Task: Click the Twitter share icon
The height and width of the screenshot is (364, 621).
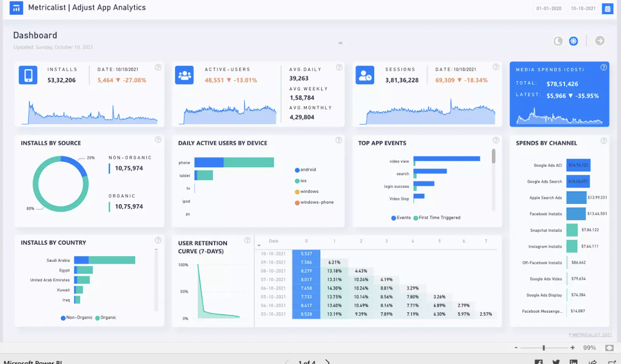Action: pyautogui.click(x=556, y=362)
